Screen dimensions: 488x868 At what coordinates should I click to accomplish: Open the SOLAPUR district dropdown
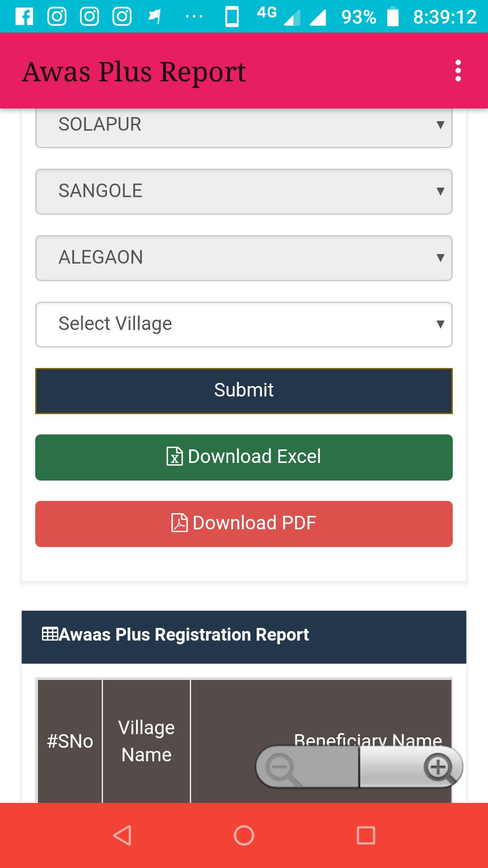[x=244, y=124]
